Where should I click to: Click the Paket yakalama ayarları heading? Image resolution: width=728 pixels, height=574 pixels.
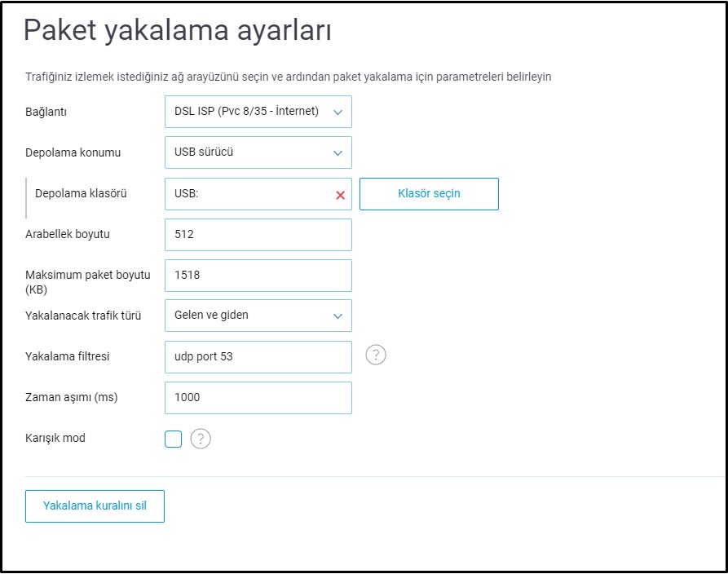click(x=177, y=31)
